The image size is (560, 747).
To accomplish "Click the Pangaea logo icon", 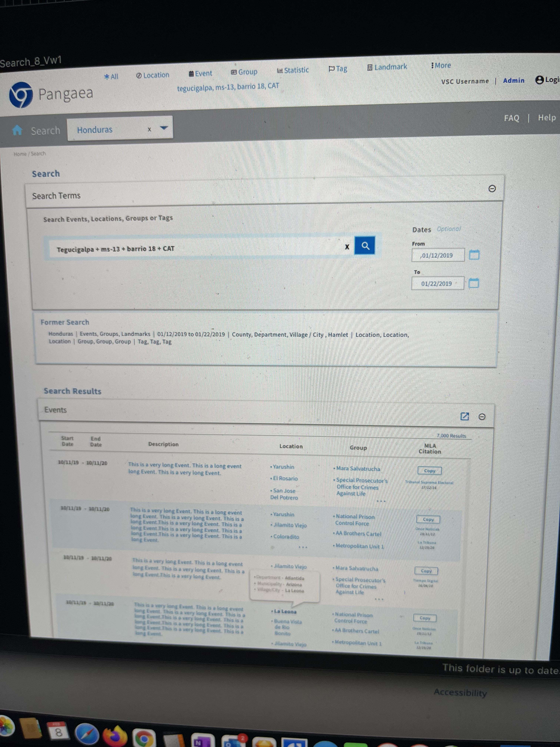I will click(21, 95).
